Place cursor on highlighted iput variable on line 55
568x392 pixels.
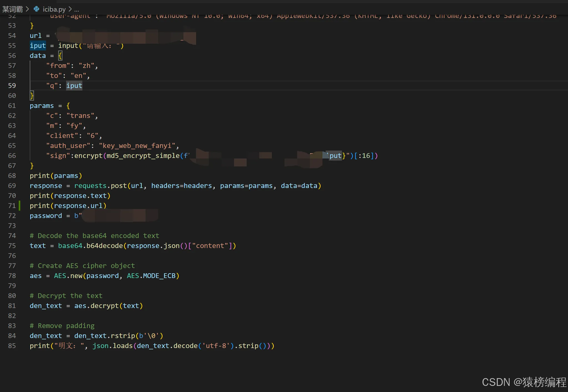pyautogui.click(x=38, y=45)
